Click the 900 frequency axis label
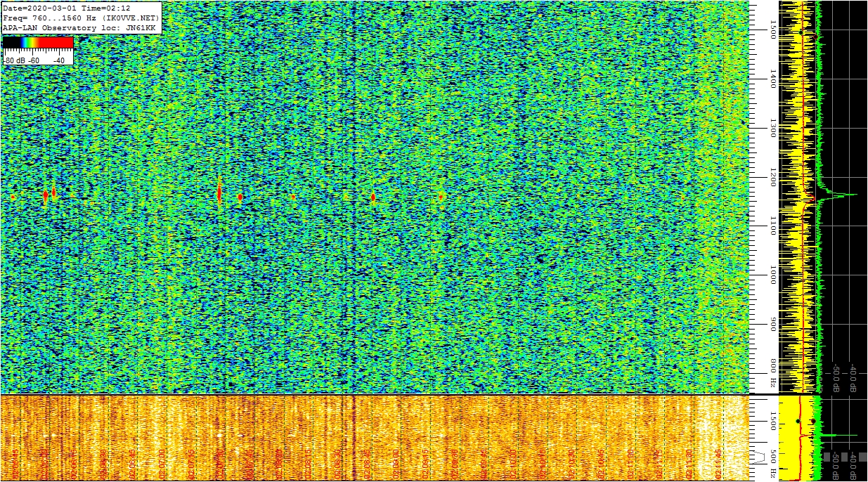Image resolution: width=868 pixels, height=482 pixels. tap(773, 325)
